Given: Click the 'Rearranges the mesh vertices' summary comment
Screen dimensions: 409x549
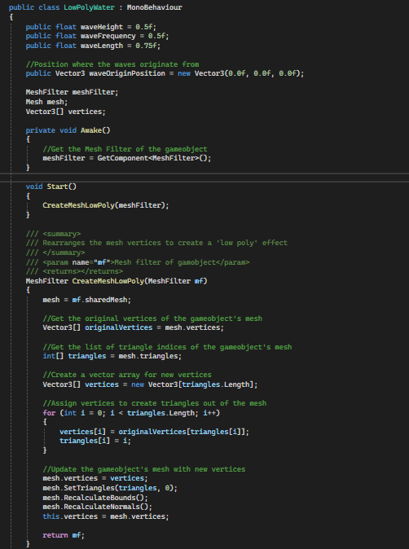Looking at the screenshot, I should click(x=165, y=243).
